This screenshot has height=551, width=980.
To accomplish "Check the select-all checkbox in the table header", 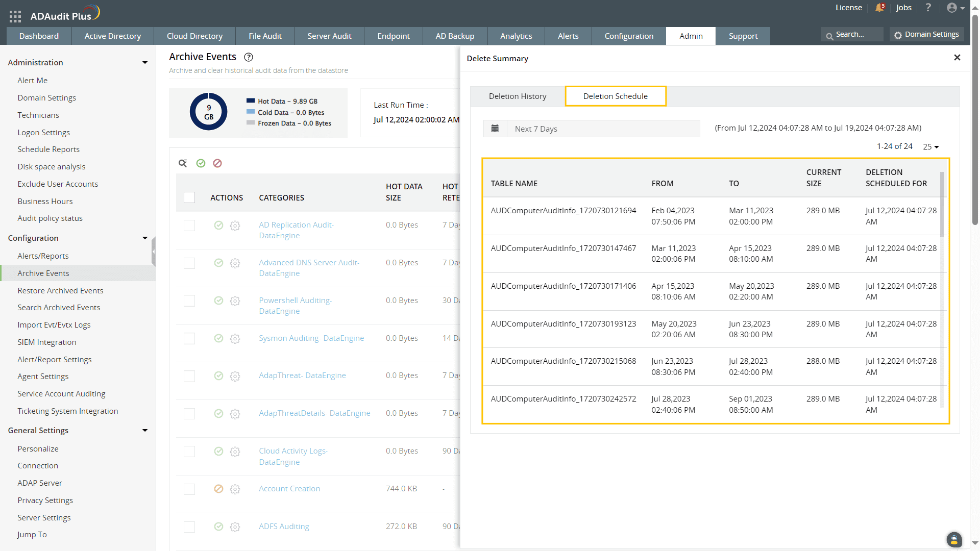I will [189, 197].
